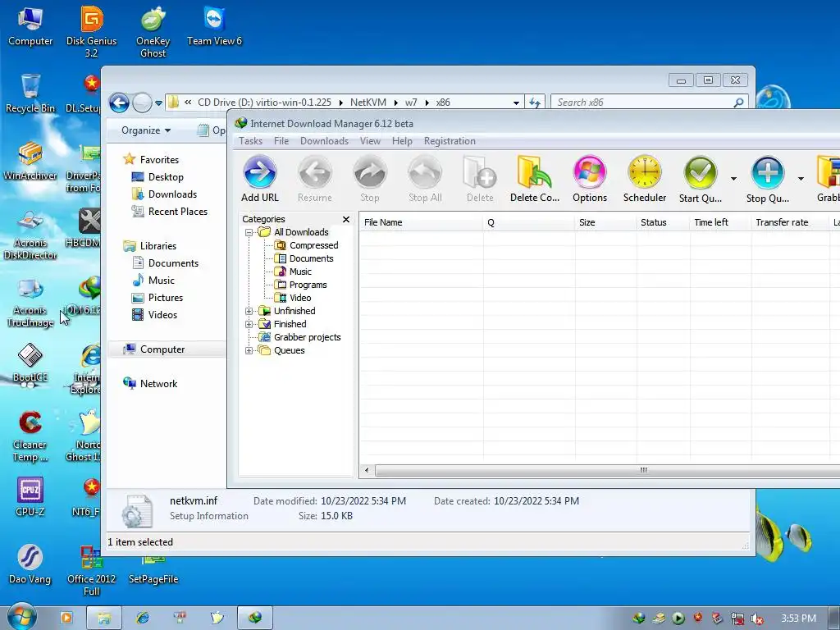Open the File menu in IDM
Viewport: 840px width, 630px height.
(281, 141)
